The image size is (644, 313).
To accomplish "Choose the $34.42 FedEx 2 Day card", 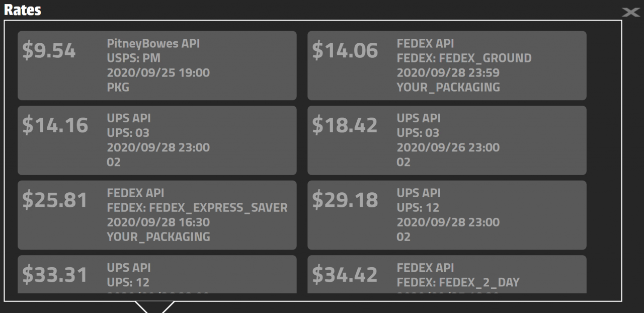I will point(447,275).
